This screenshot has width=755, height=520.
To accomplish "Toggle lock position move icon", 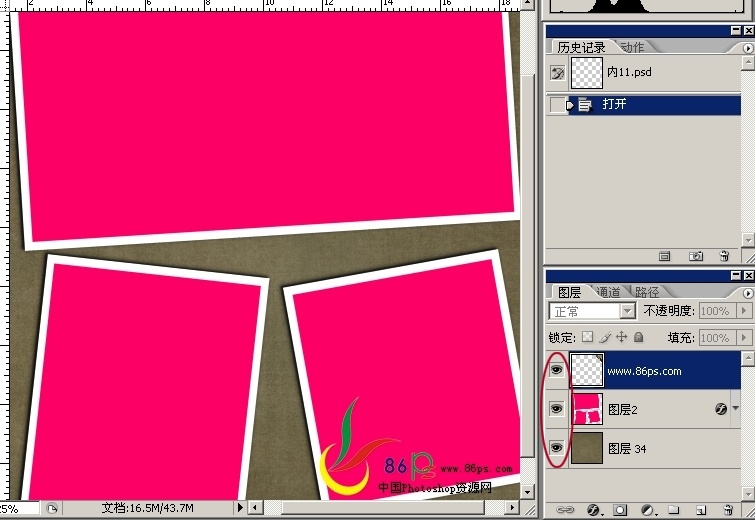I will point(622,337).
